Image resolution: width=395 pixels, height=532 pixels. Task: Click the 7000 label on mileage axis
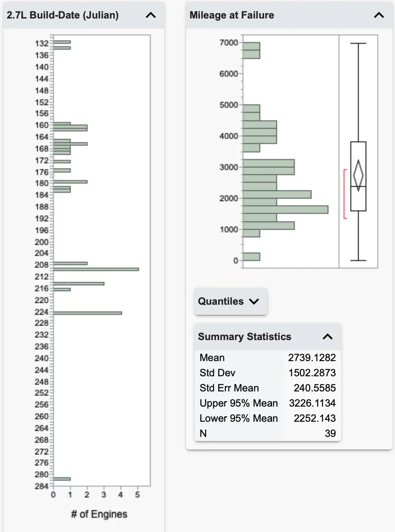(229, 43)
